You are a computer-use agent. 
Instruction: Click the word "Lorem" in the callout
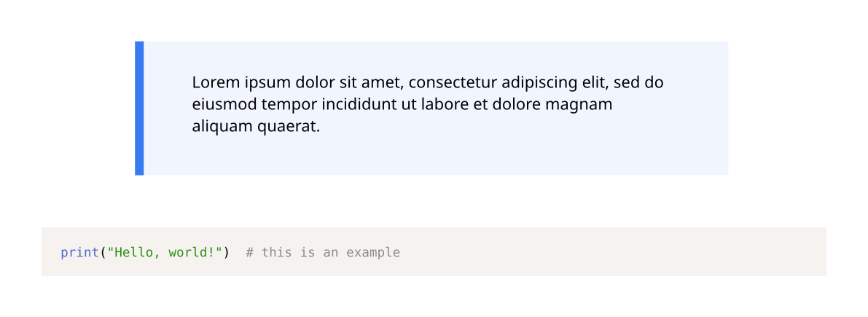(x=208, y=83)
